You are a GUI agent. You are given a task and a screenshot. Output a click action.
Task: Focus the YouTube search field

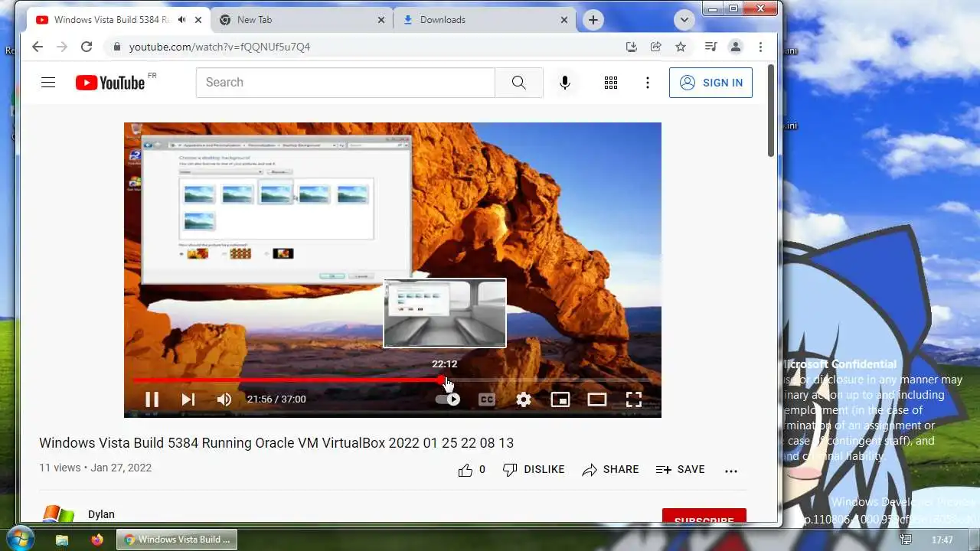[x=345, y=83]
